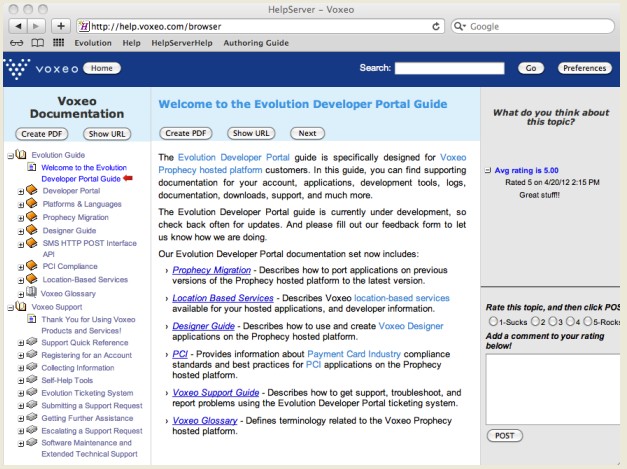Select rating 2 radio button
Viewport: 627px width, 469px height.
[535, 321]
